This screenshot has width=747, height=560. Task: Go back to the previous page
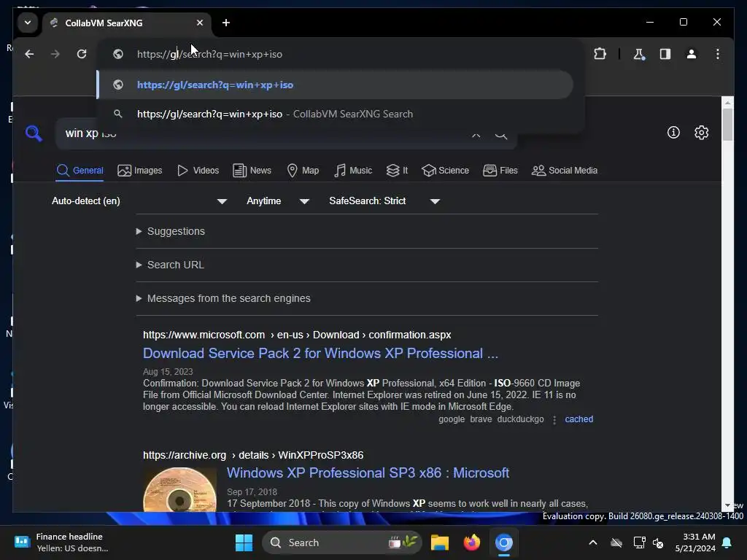tap(29, 54)
